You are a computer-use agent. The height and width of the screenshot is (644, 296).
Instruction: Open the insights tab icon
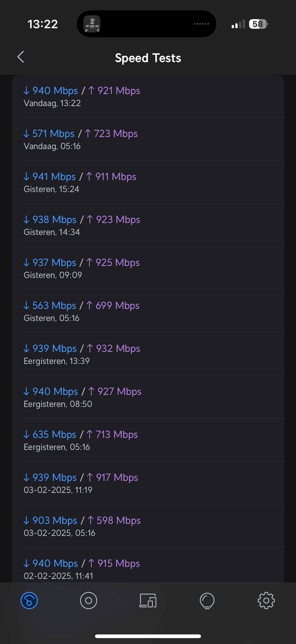pyautogui.click(x=207, y=601)
